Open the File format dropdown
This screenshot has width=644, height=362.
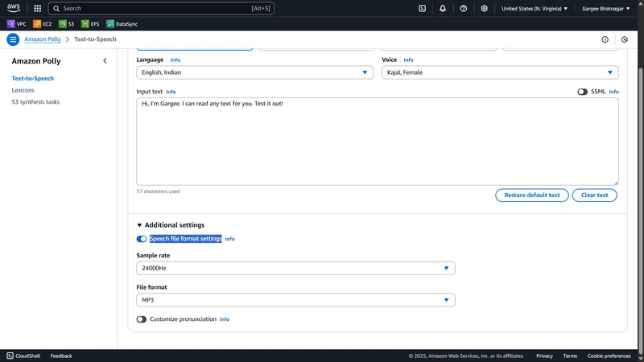(x=295, y=300)
